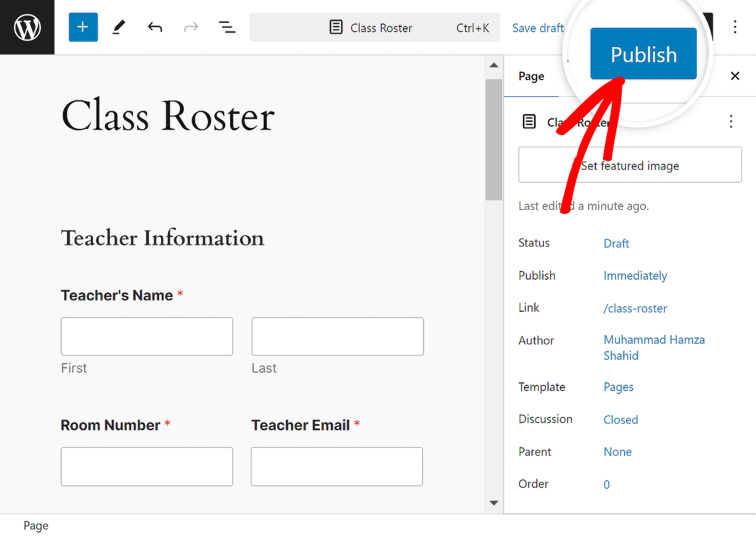Click the document icon beside Class Roster title
The image size is (756, 536).
tap(336, 27)
